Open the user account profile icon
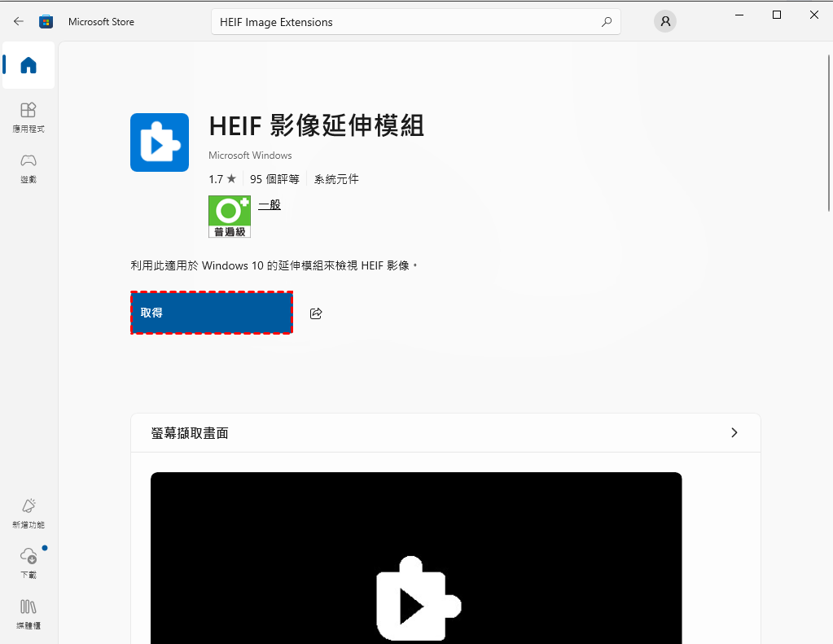This screenshot has width=833, height=644. (665, 22)
